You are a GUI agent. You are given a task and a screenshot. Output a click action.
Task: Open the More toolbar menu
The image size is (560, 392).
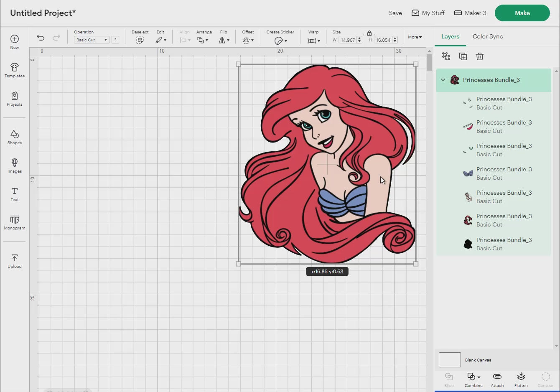tap(415, 37)
